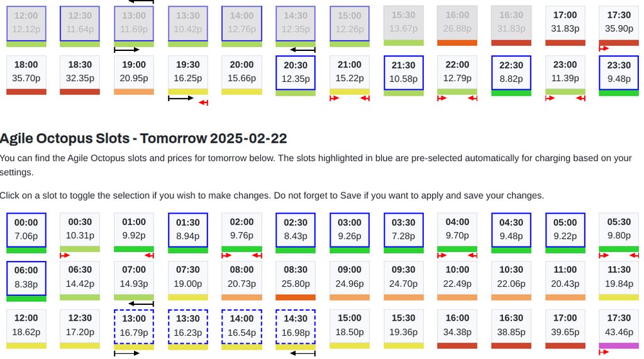Click dark orange bar beneath 08:30 25.80p slot
644x359 pixels.
pos(296,297)
